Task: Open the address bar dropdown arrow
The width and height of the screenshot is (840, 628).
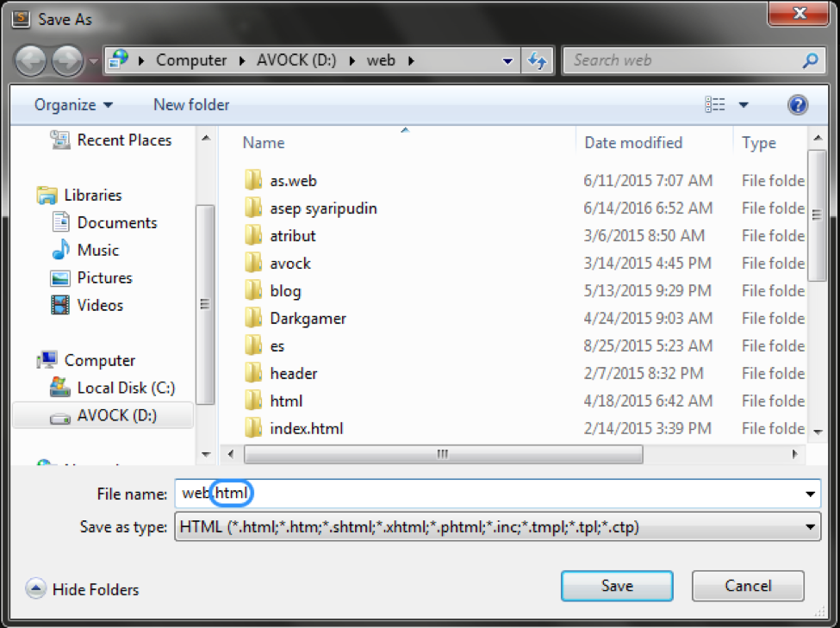Action: click(507, 60)
